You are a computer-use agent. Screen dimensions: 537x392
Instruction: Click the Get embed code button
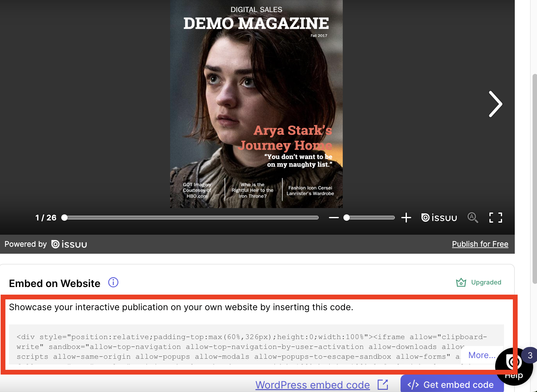pos(452,385)
